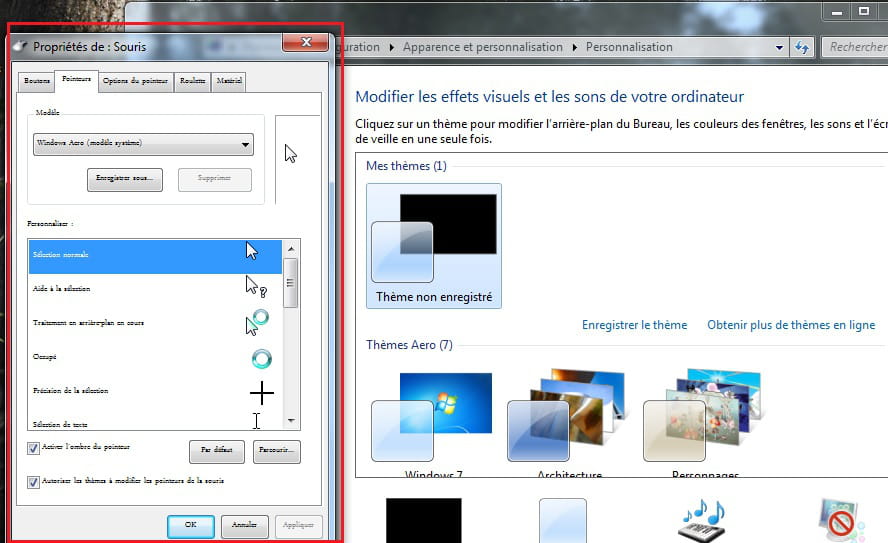Select the Sélection de texte row
Viewport: 888px width, 543px height.
155,420
